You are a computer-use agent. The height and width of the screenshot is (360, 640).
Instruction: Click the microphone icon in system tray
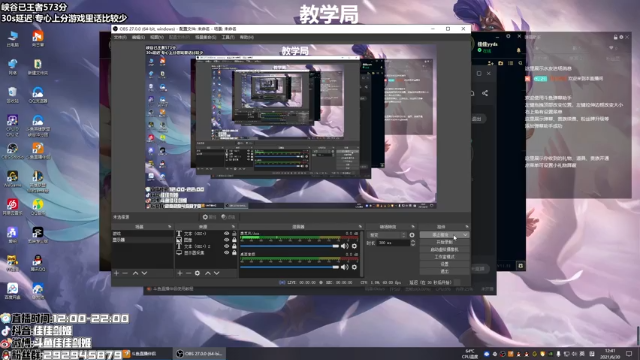tap(558, 354)
